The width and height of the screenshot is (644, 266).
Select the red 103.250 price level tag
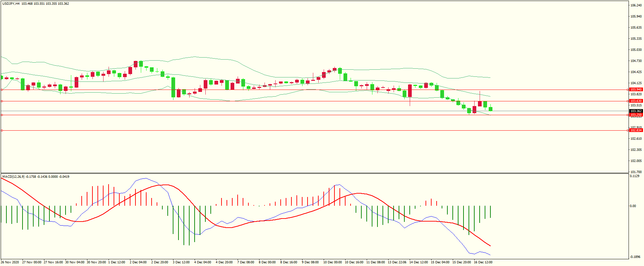636,115
